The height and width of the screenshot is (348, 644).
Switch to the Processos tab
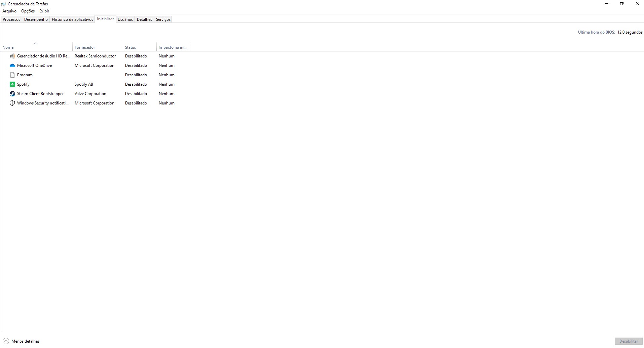11,19
